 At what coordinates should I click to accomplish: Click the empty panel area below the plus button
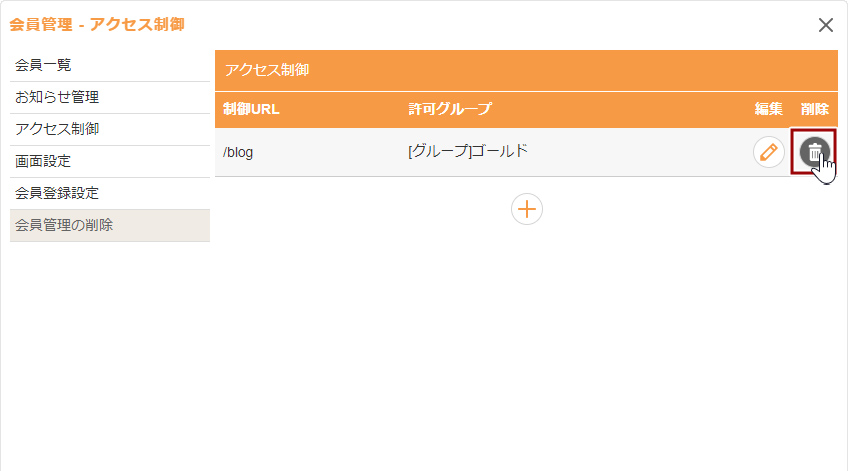point(526,346)
